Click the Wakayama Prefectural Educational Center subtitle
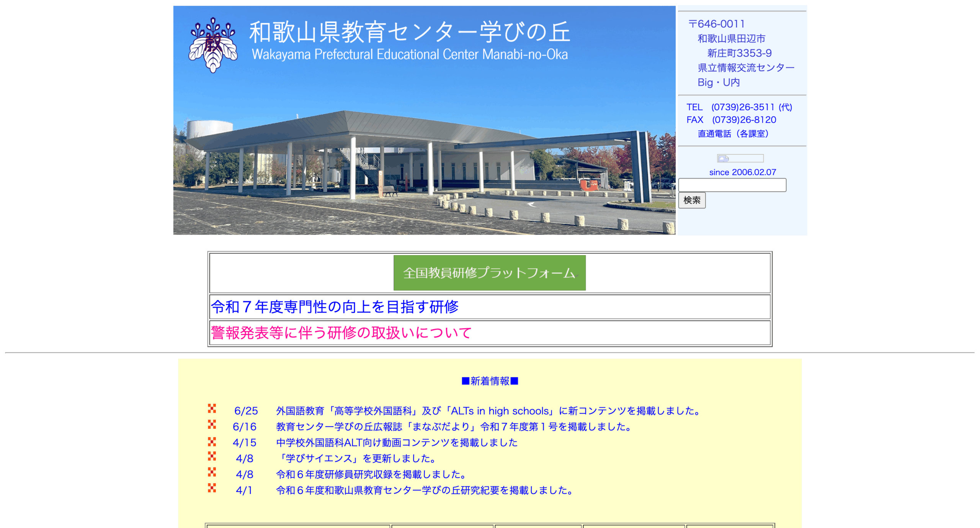This screenshot has width=980, height=528. click(410, 54)
